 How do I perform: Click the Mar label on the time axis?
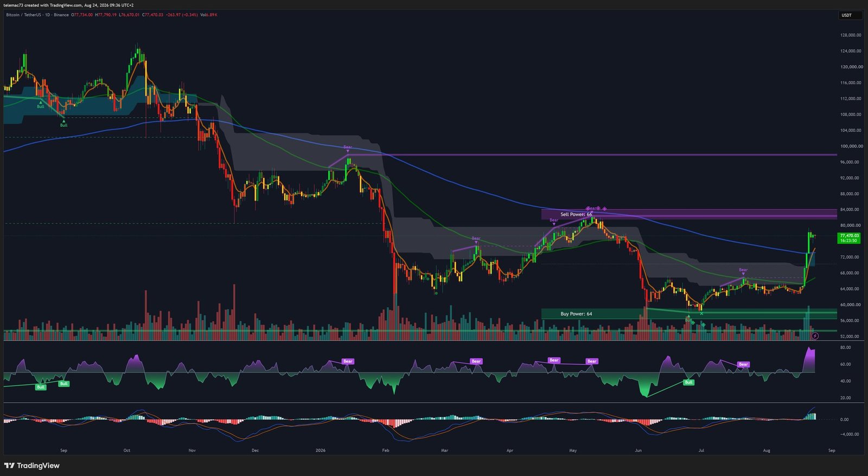click(444, 451)
